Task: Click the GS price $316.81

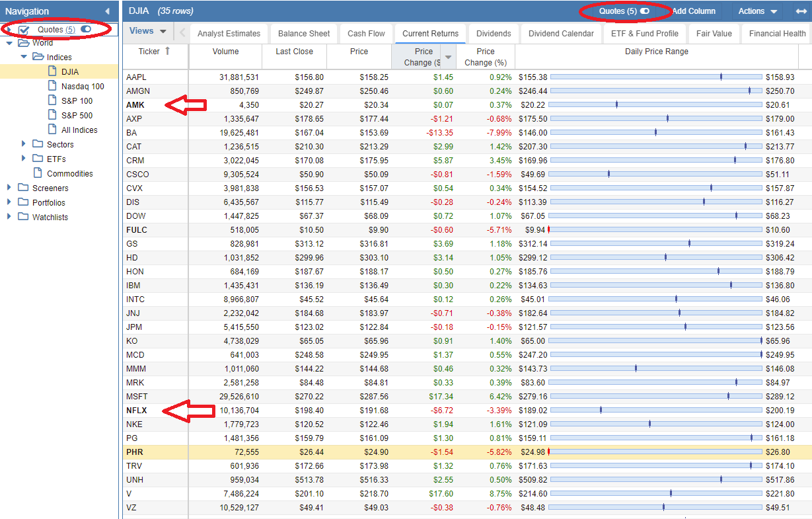Action: click(375, 244)
